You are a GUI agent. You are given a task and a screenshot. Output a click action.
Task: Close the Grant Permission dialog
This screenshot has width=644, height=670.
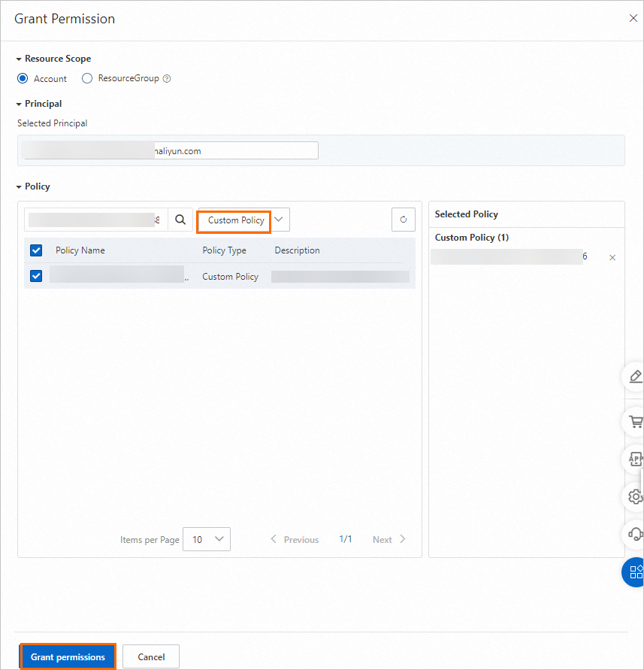click(x=633, y=18)
